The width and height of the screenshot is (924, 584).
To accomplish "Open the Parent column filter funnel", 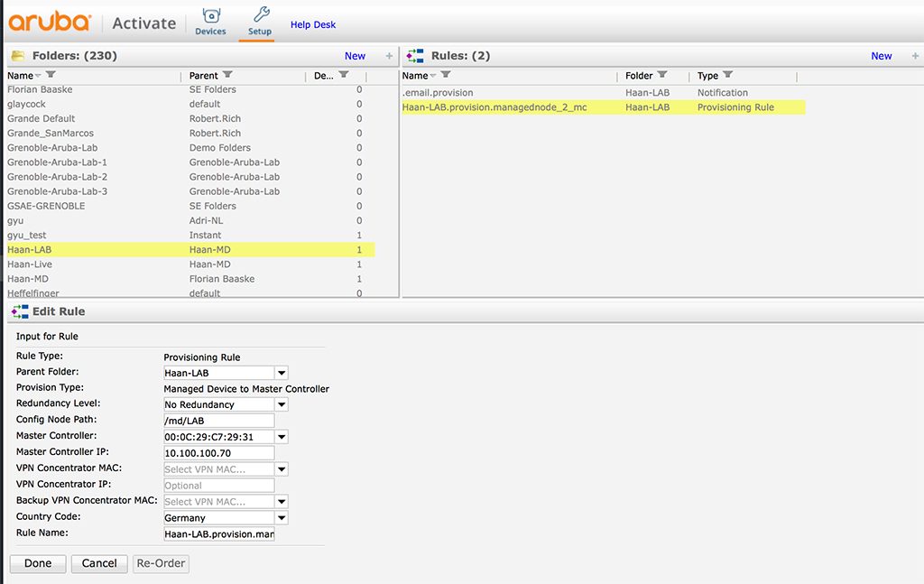I will tap(228, 76).
